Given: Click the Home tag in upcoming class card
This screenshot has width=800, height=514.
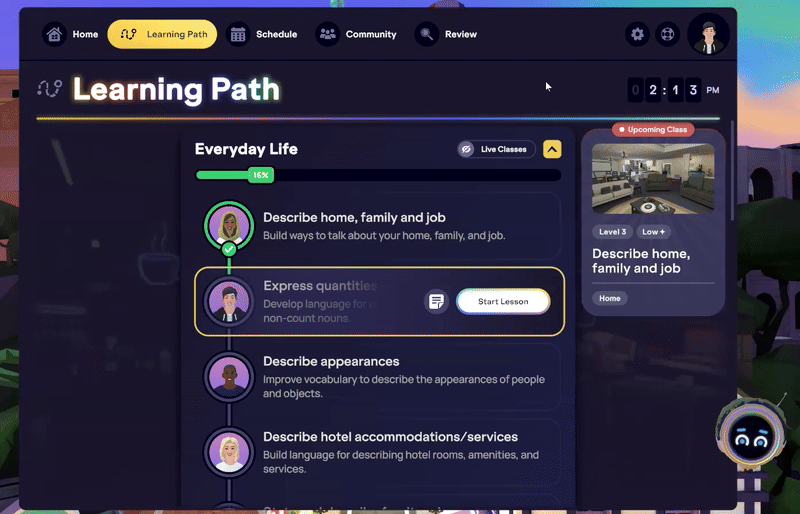Looking at the screenshot, I should pyautogui.click(x=610, y=298).
